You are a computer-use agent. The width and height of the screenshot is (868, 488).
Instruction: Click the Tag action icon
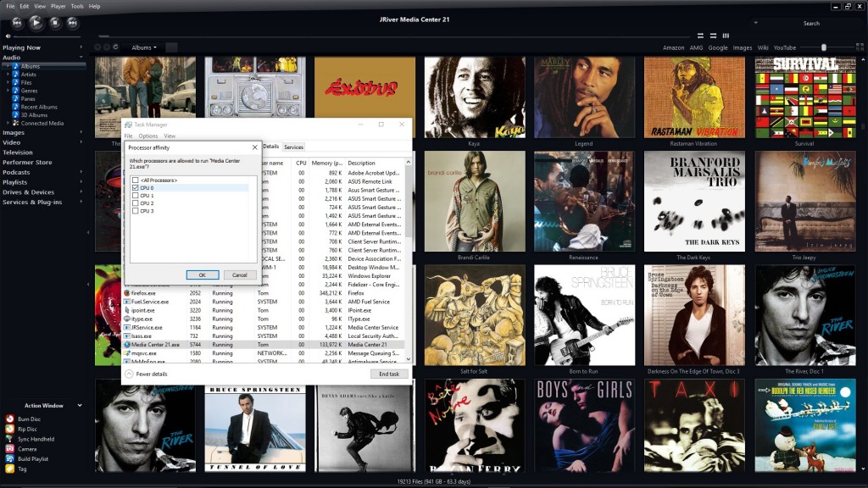[10, 469]
